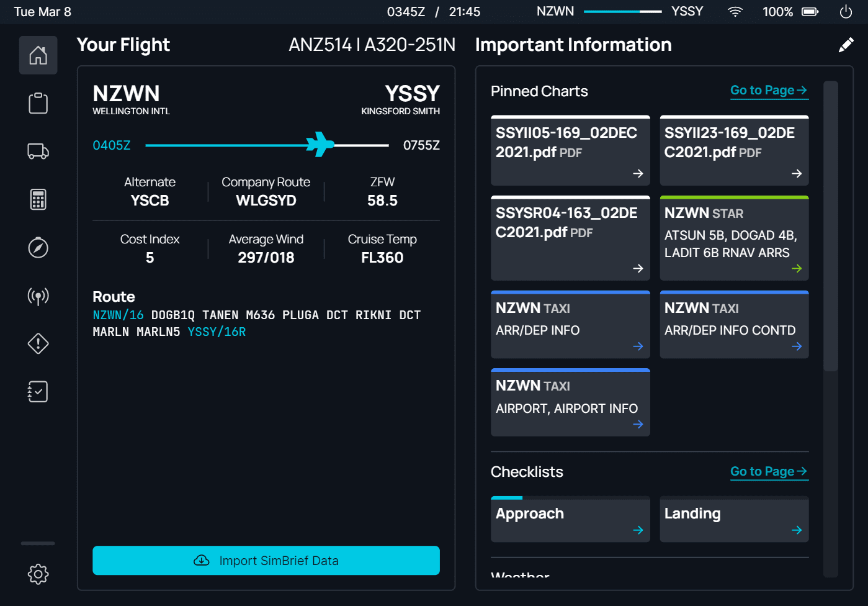
Task: Click arrow on SSYII23-169_02DEC2021.pdf card
Action: click(x=797, y=174)
